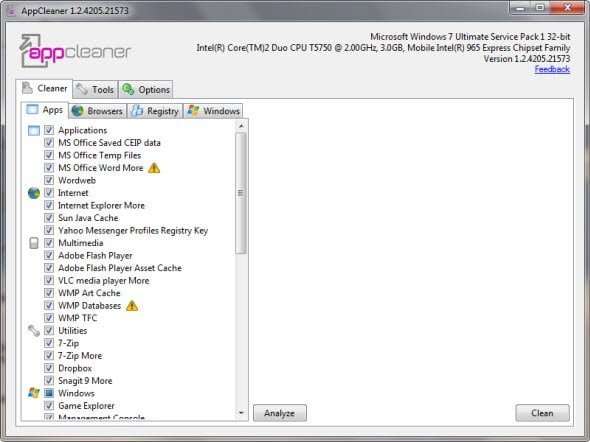Click the app list scrollbar thumb
The image size is (590, 442).
[x=241, y=193]
